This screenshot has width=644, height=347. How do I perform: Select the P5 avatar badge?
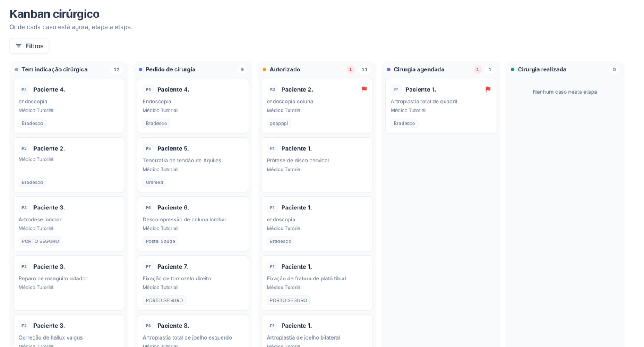pyautogui.click(x=148, y=149)
